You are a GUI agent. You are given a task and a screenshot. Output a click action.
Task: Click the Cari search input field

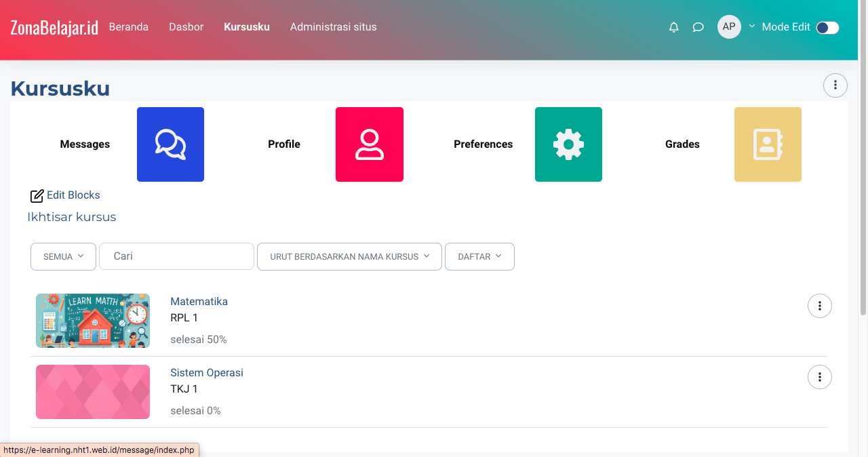[x=176, y=256]
